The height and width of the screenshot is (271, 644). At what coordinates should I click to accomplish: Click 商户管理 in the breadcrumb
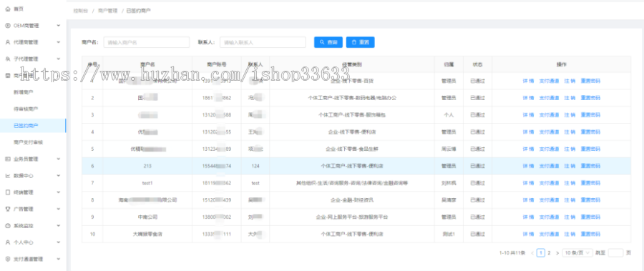[107, 11]
